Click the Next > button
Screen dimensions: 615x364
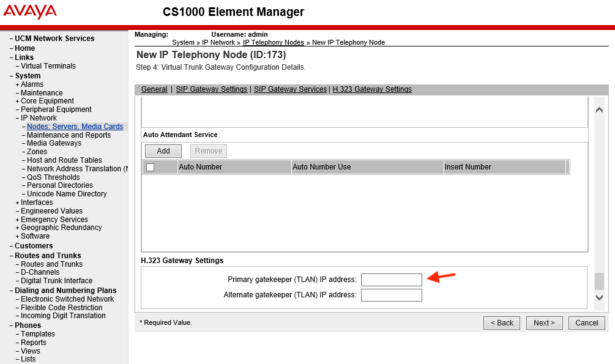(545, 323)
